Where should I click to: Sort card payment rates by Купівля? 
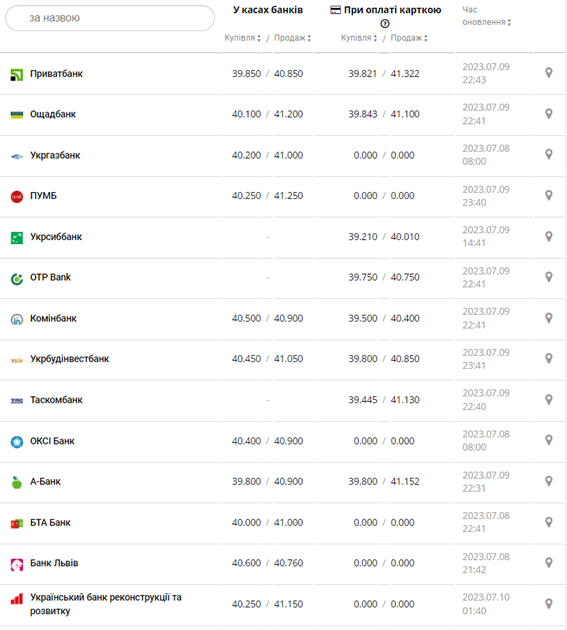click(x=359, y=38)
